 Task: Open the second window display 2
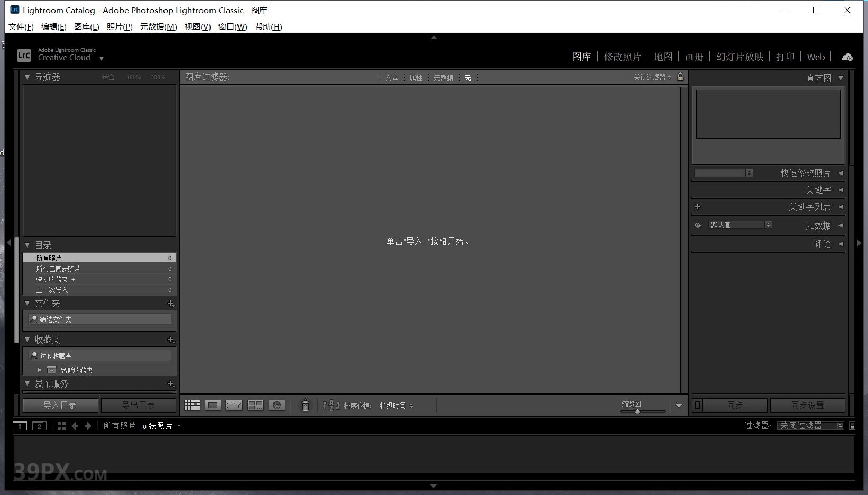[x=39, y=426]
